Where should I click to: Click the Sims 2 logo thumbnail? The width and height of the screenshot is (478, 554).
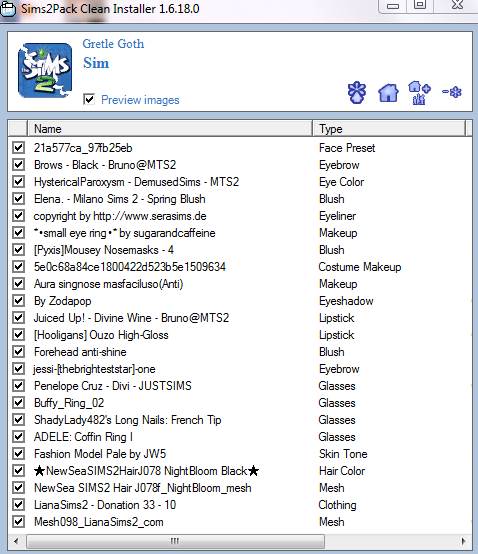[45, 70]
